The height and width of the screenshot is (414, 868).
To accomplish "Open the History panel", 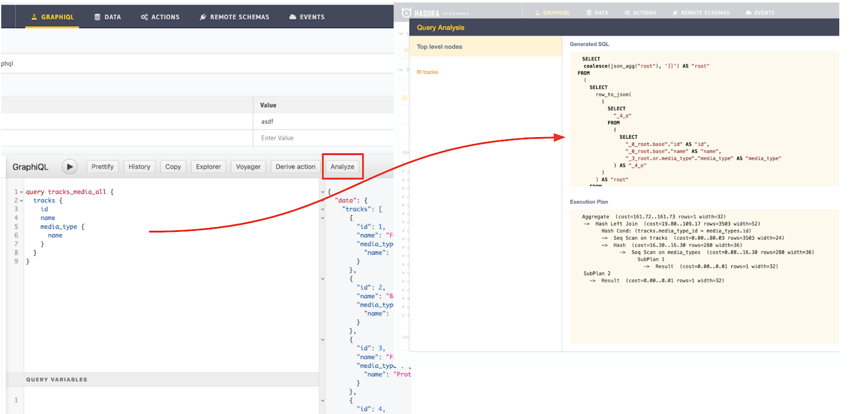I will (x=139, y=167).
